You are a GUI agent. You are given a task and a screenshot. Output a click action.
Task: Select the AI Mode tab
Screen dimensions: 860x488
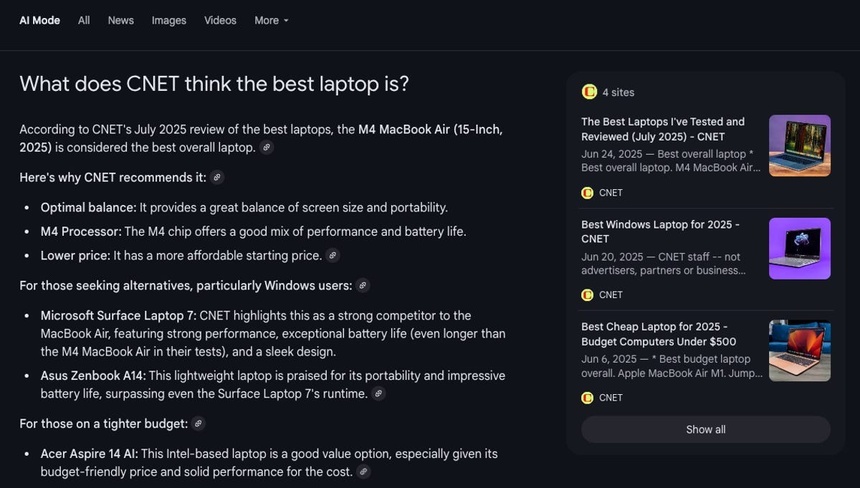[x=40, y=20]
